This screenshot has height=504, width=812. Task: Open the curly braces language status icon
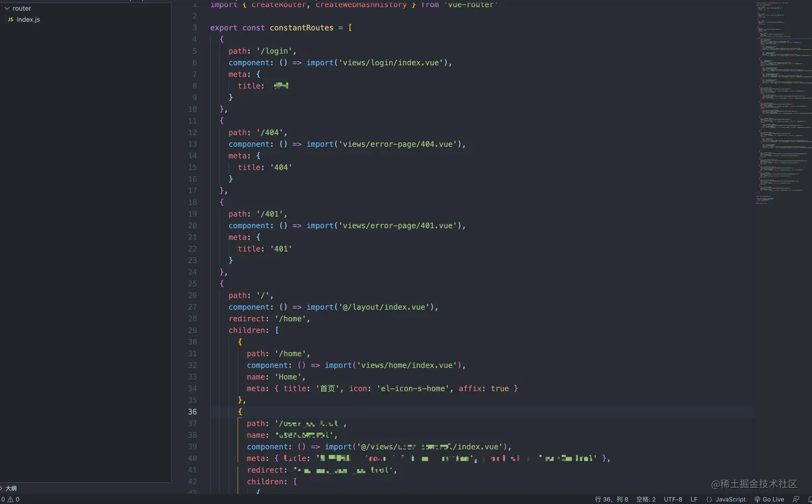pos(709,500)
